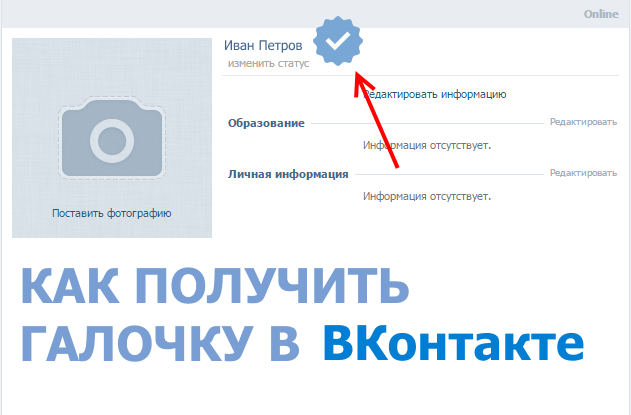The height and width of the screenshot is (415, 631).
Task: Select 'Поставить фотографию' to upload photo
Action: [112, 213]
